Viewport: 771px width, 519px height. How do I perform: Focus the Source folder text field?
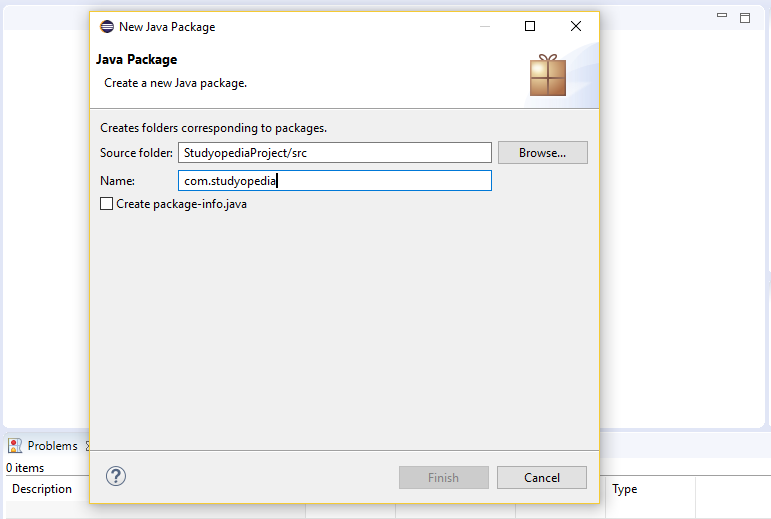pyautogui.click(x=335, y=153)
